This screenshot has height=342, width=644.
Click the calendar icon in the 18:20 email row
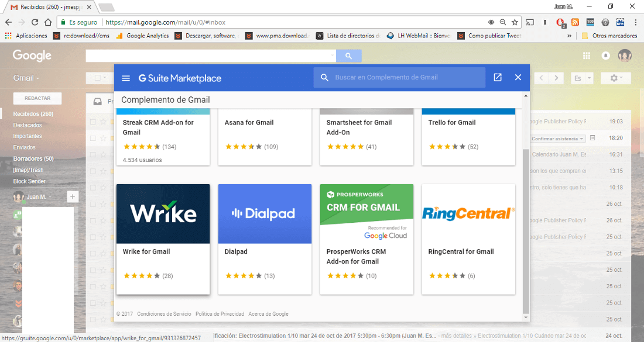click(592, 138)
